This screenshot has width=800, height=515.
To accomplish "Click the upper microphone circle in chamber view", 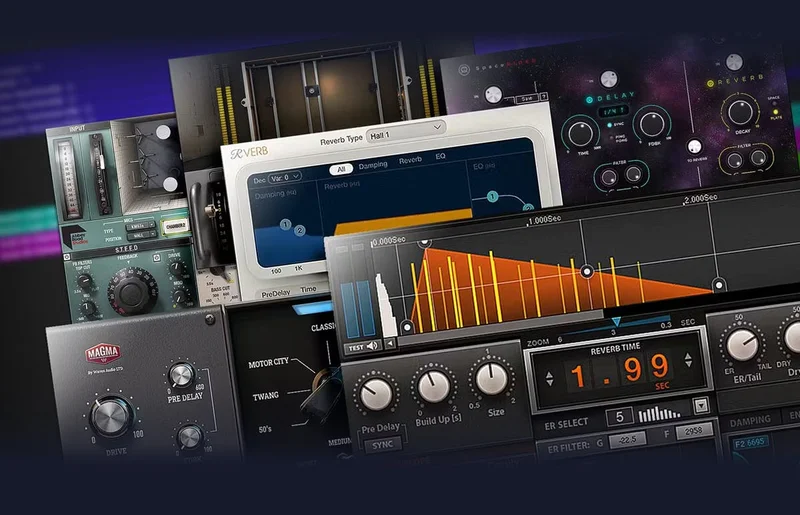I will coord(163,132).
